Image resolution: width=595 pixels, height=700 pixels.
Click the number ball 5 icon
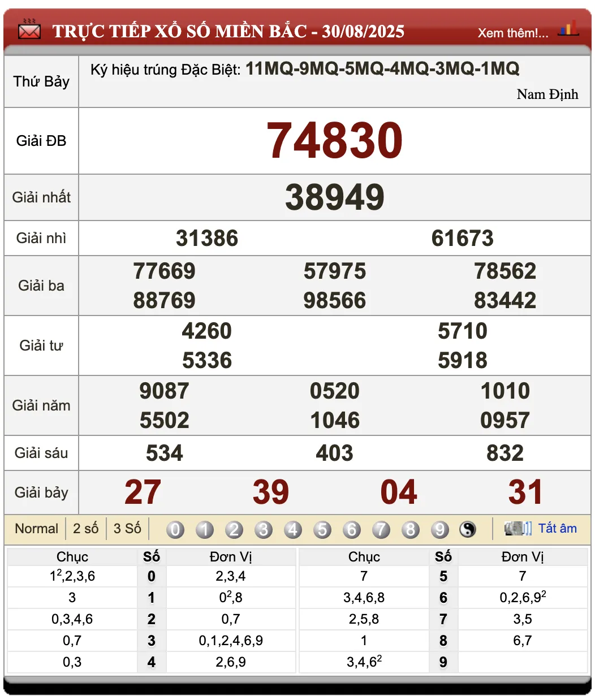(x=322, y=530)
